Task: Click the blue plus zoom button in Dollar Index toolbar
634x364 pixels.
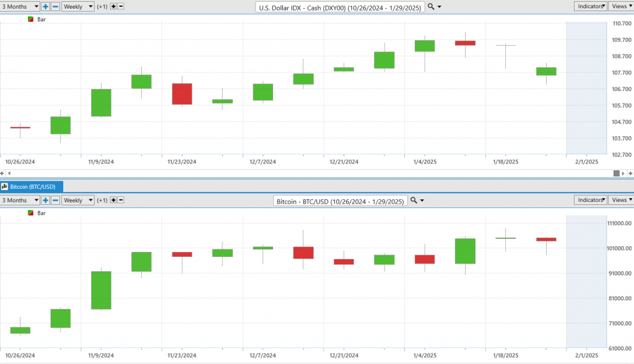Action: (x=46, y=6)
